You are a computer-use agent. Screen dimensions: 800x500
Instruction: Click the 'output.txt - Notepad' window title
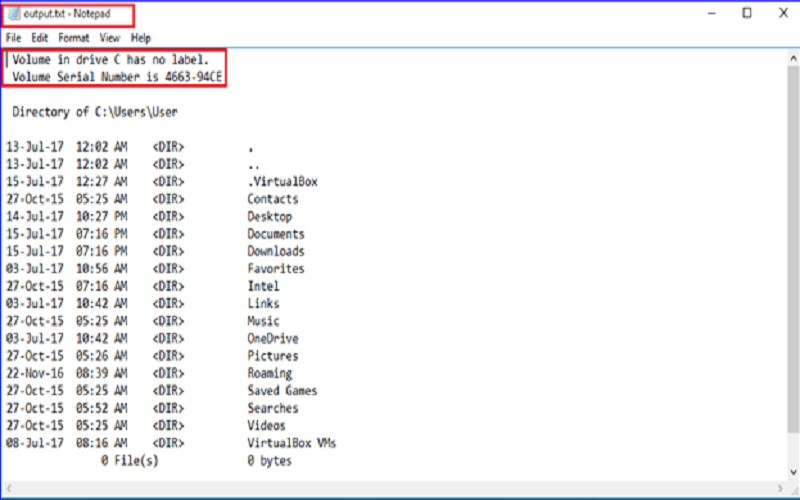pos(67,14)
